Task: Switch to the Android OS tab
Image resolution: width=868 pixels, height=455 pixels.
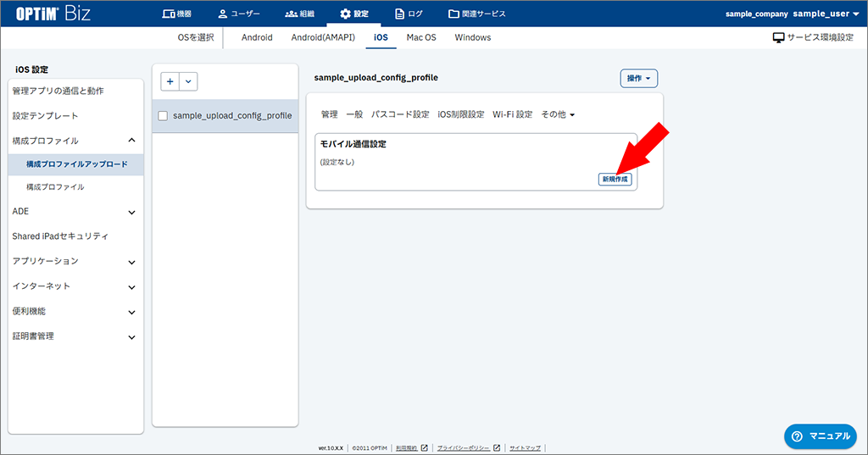Action: point(257,37)
